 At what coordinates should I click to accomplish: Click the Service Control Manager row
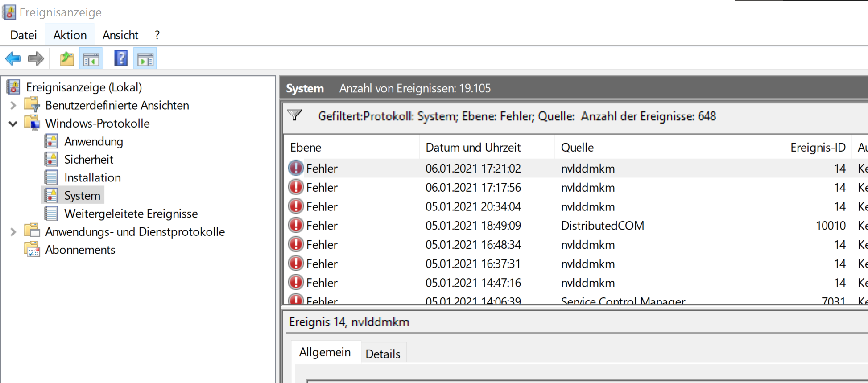coord(576,300)
